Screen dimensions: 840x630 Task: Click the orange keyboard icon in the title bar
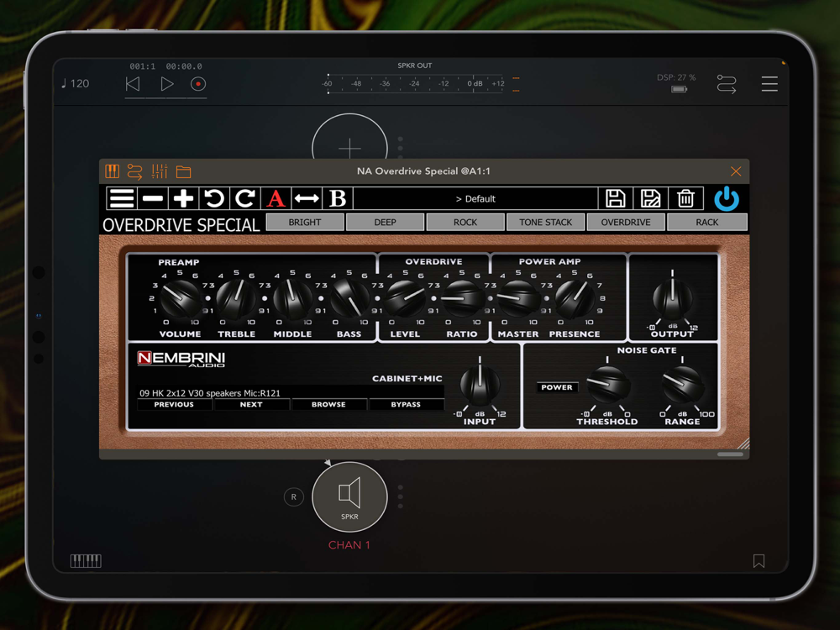click(113, 171)
